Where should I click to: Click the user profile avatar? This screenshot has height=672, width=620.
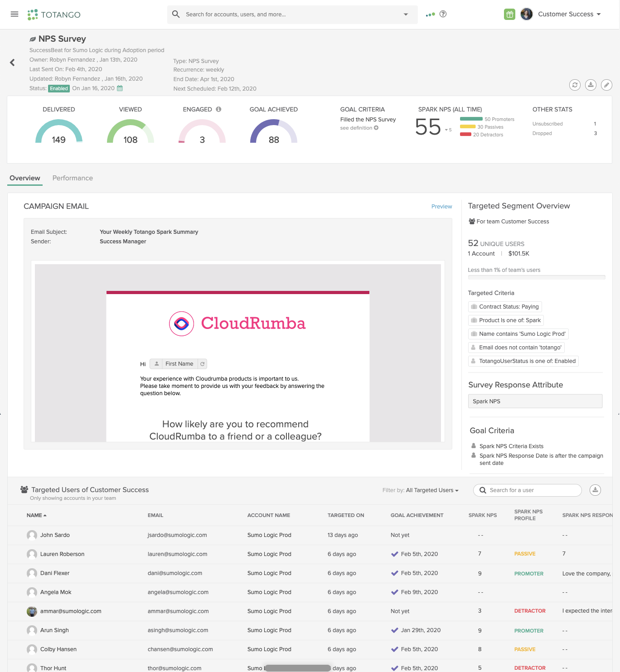pos(526,14)
